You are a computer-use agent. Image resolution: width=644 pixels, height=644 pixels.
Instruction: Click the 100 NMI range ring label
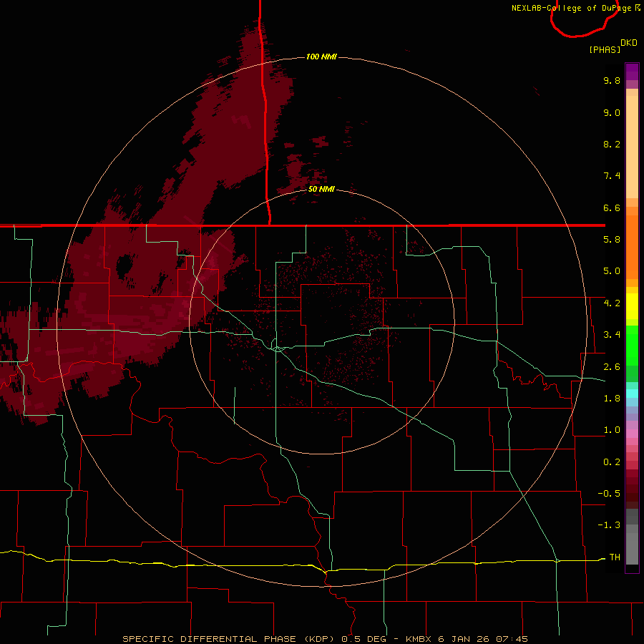(321, 57)
